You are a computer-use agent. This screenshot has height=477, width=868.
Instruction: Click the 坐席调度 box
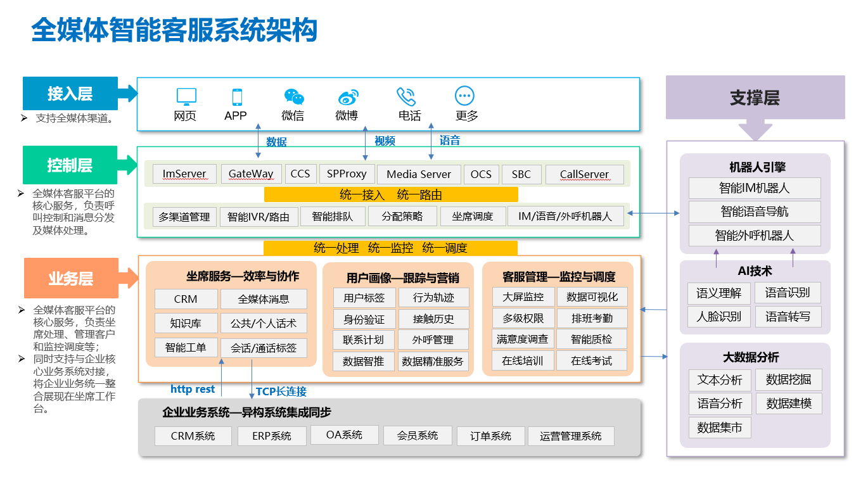pyautogui.click(x=473, y=216)
